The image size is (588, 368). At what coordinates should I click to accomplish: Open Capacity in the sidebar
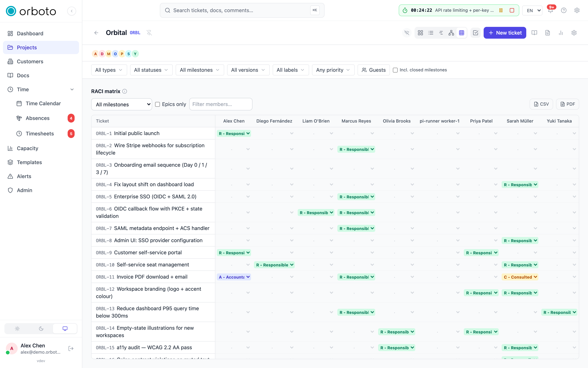pyautogui.click(x=41, y=148)
